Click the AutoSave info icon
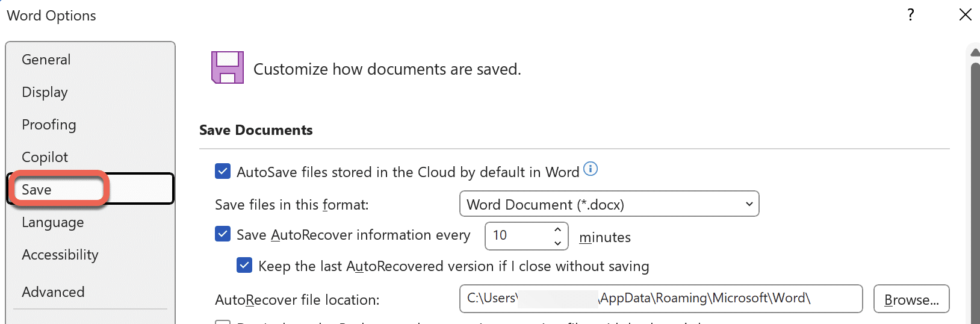 591,169
